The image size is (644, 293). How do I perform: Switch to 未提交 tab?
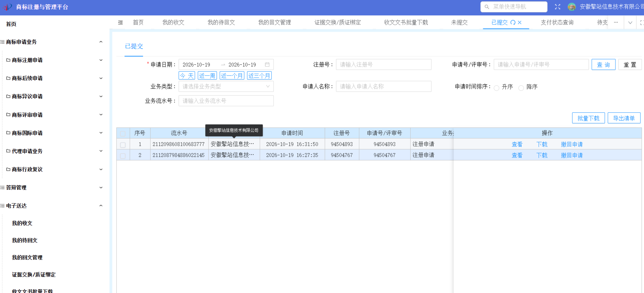(x=459, y=23)
